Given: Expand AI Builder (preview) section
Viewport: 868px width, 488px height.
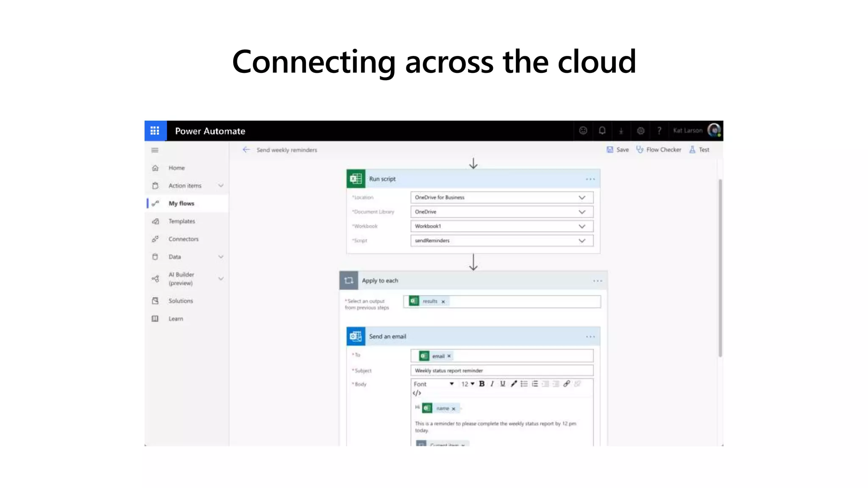Looking at the screenshot, I should pyautogui.click(x=221, y=279).
